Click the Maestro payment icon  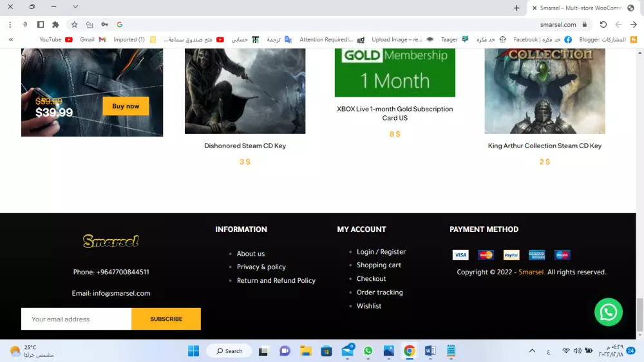[562, 255]
